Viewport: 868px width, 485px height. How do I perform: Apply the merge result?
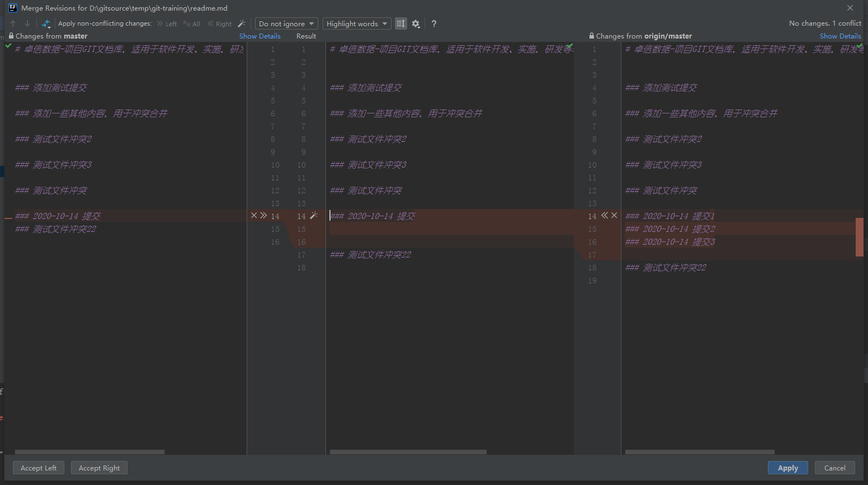click(x=788, y=468)
